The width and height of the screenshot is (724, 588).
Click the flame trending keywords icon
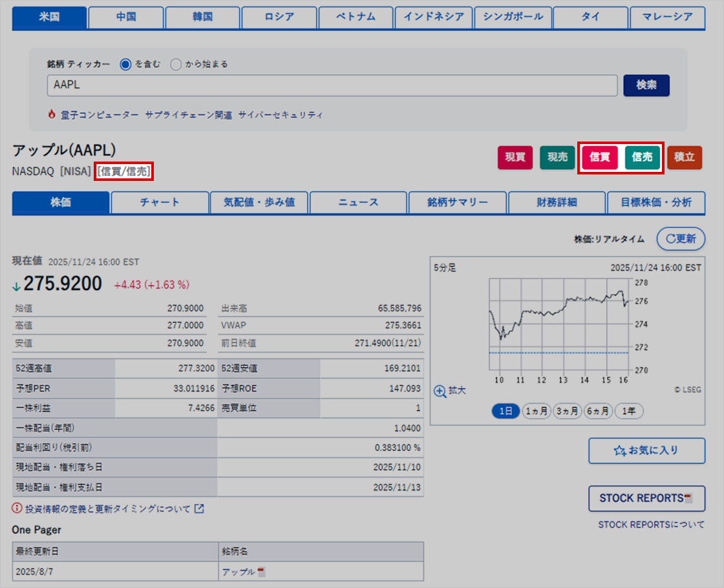pos(52,114)
